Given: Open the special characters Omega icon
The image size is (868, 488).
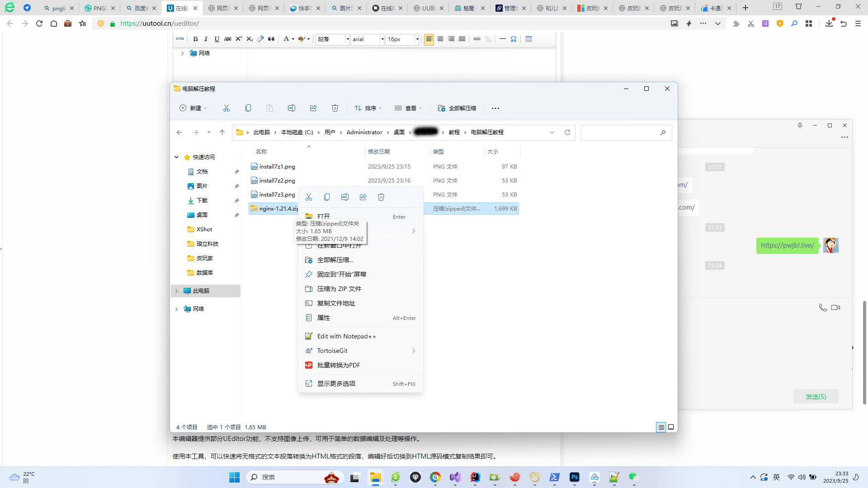Looking at the screenshot, I should tap(514, 39).
